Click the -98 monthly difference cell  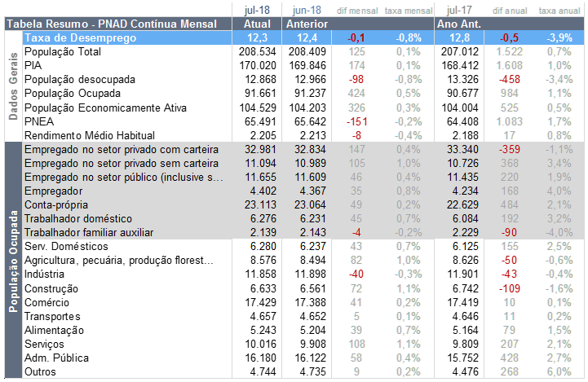tap(356, 79)
